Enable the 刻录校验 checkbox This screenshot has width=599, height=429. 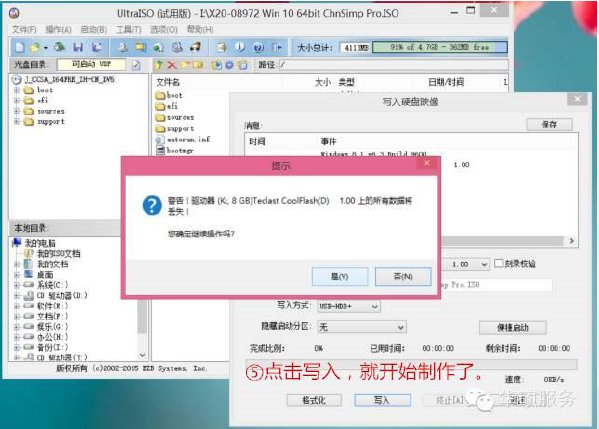click(x=499, y=263)
